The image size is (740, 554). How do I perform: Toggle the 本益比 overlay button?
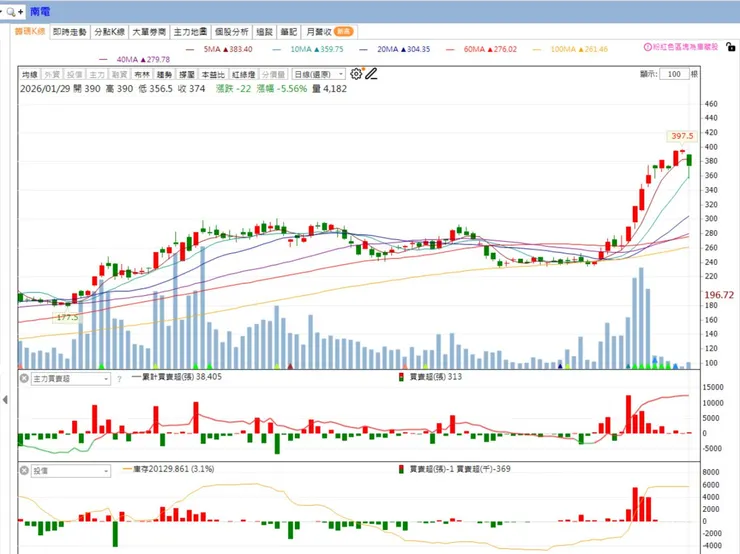213,75
